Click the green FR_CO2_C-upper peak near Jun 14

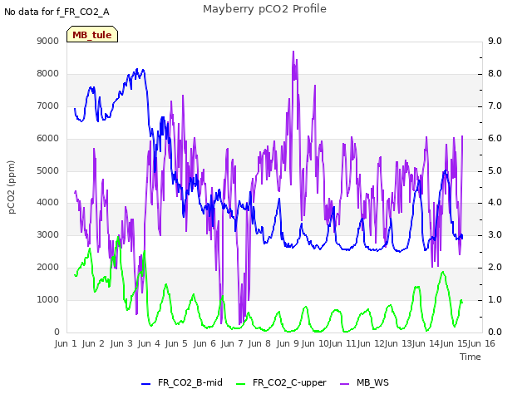tap(443, 272)
